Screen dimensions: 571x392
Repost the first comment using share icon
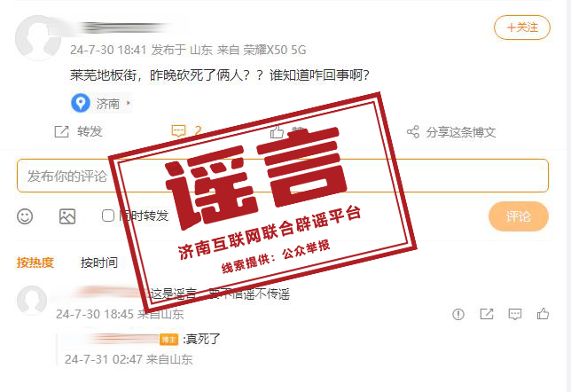[487, 314]
